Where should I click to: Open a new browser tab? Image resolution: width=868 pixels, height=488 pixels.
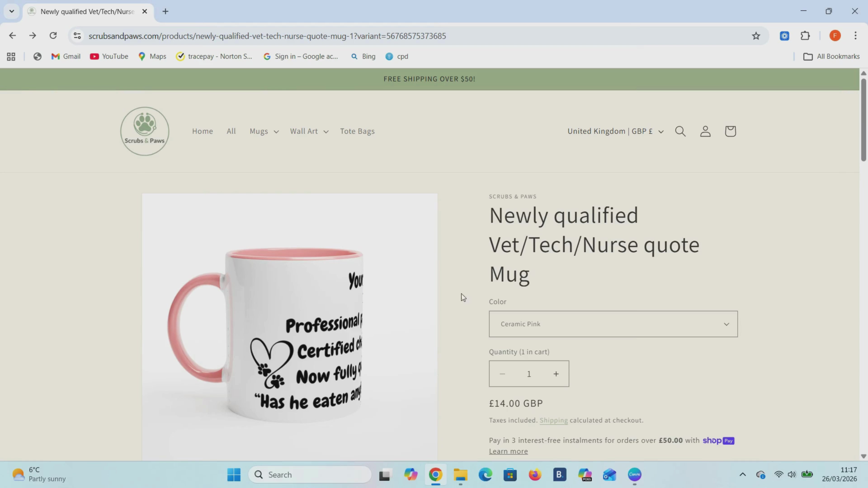click(x=165, y=12)
